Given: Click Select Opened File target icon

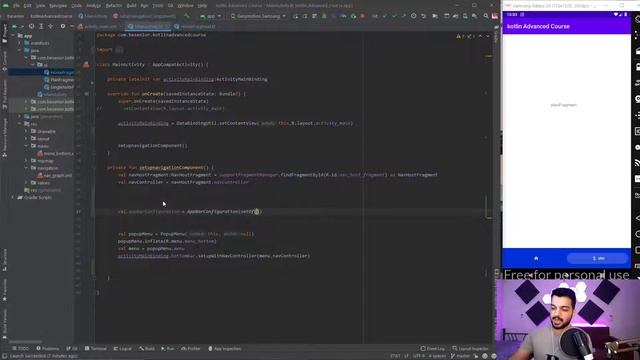Looking at the screenshot, I should [x=31, y=26].
